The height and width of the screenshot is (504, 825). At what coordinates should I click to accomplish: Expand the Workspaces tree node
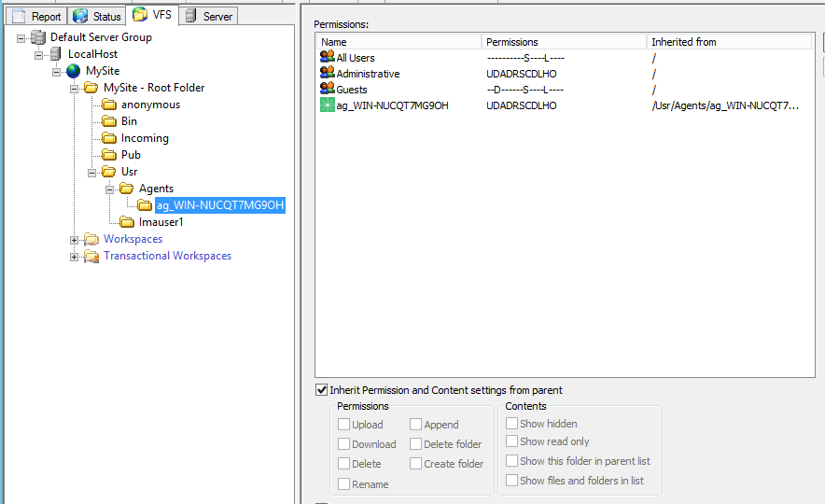(x=75, y=240)
